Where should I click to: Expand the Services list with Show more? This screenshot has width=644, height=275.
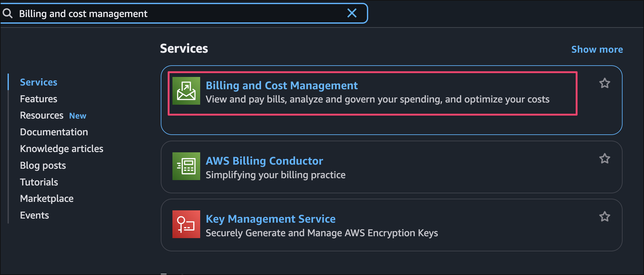(597, 50)
